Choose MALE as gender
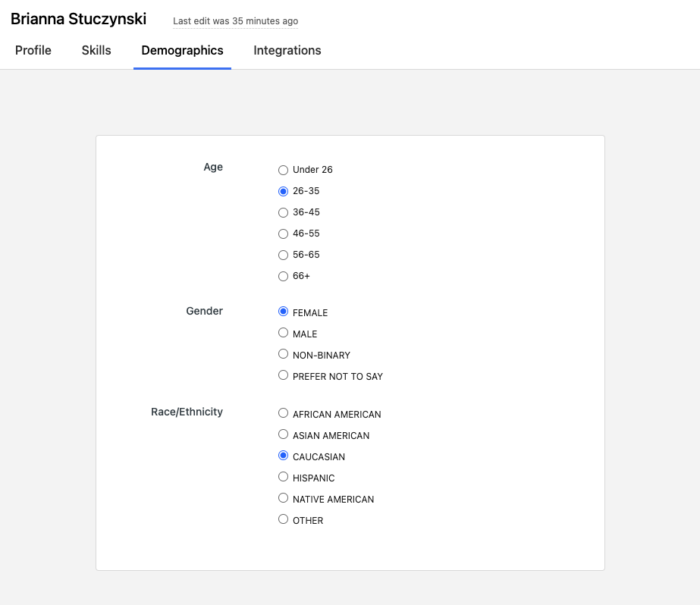 [x=283, y=332]
